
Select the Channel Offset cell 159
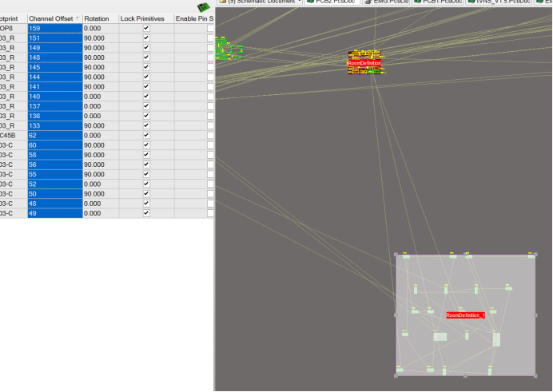pos(55,28)
